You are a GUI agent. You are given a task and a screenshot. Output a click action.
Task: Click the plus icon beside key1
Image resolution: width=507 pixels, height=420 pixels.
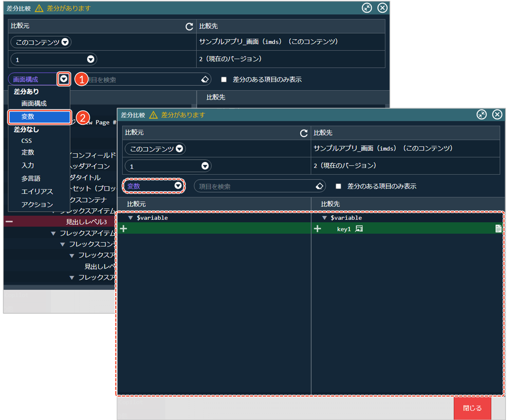point(317,229)
